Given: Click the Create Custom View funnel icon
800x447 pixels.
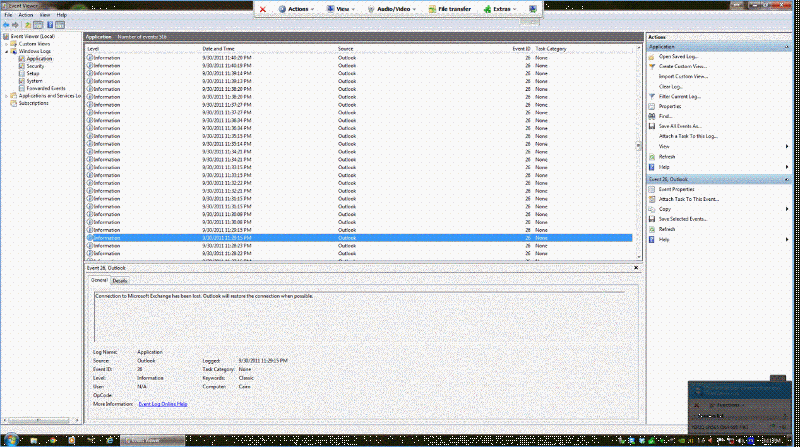Looking at the screenshot, I should click(652, 66).
